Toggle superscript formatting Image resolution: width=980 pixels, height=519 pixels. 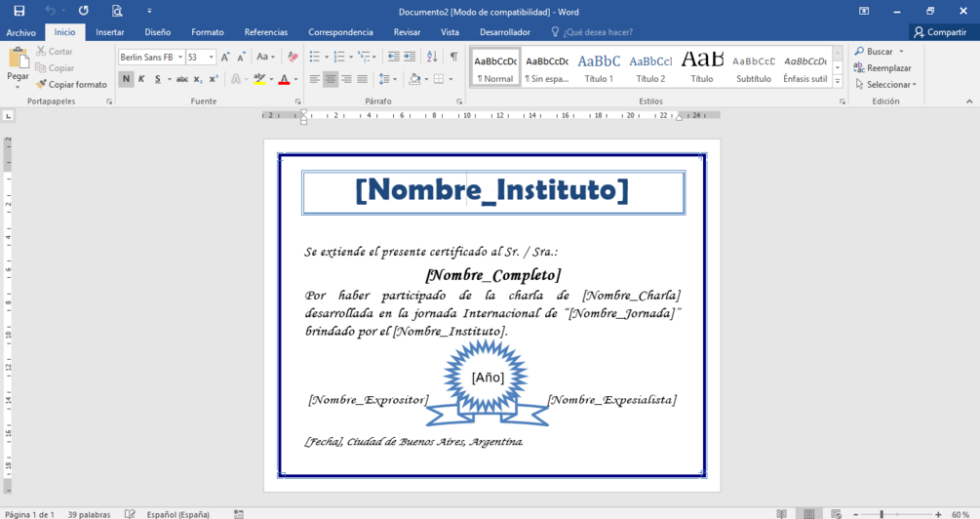coord(214,79)
